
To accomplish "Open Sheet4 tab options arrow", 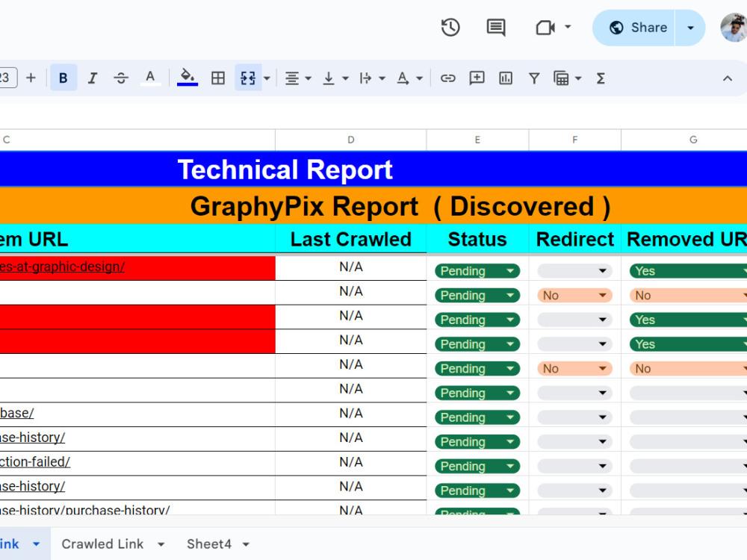I will point(246,544).
